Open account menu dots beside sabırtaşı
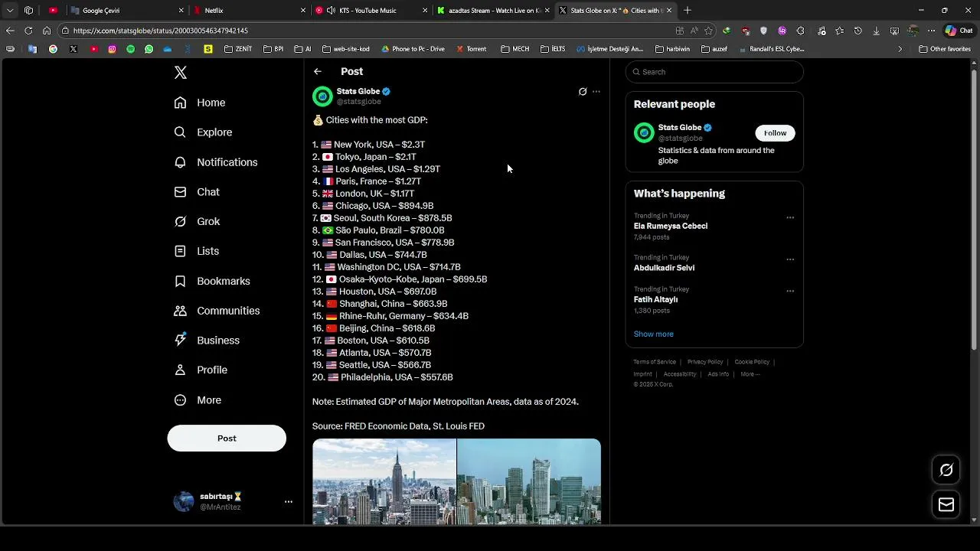Image resolution: width=980 pixels, height=551 pixels. pos(289,502)
